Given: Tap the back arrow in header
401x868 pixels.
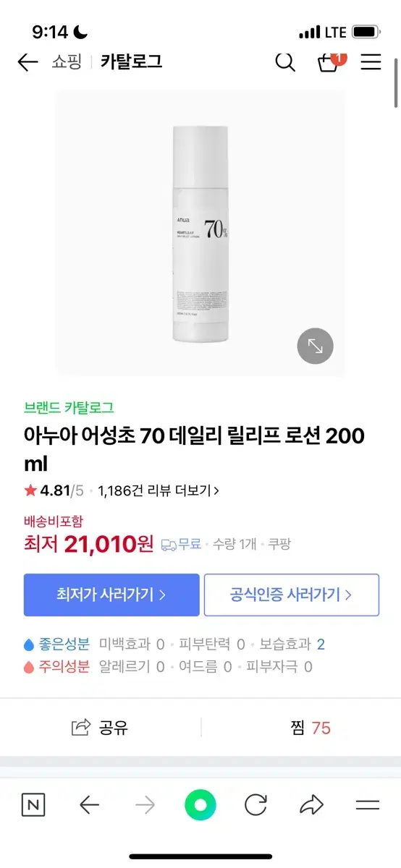Looking at the screenshot, I should pos(28,62).
